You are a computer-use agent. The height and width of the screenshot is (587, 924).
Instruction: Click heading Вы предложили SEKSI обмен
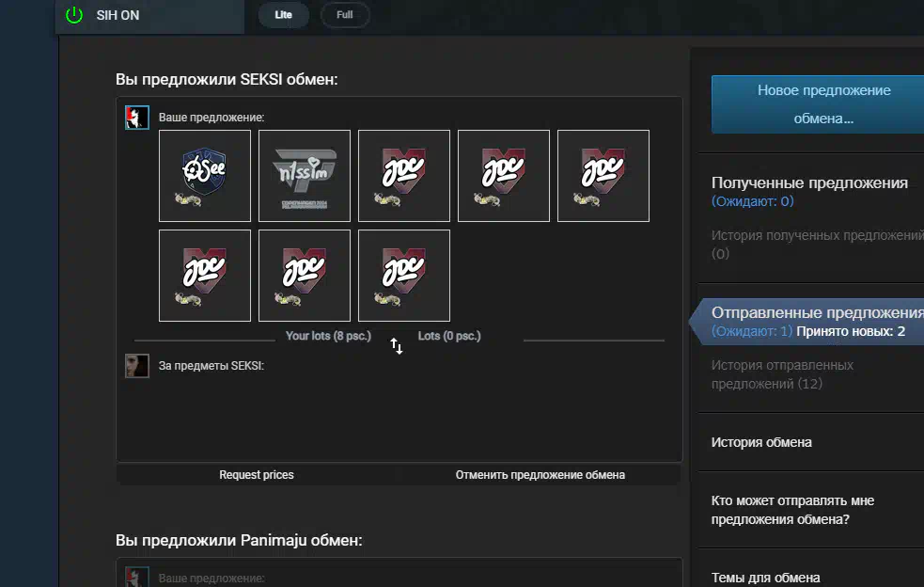227,79
